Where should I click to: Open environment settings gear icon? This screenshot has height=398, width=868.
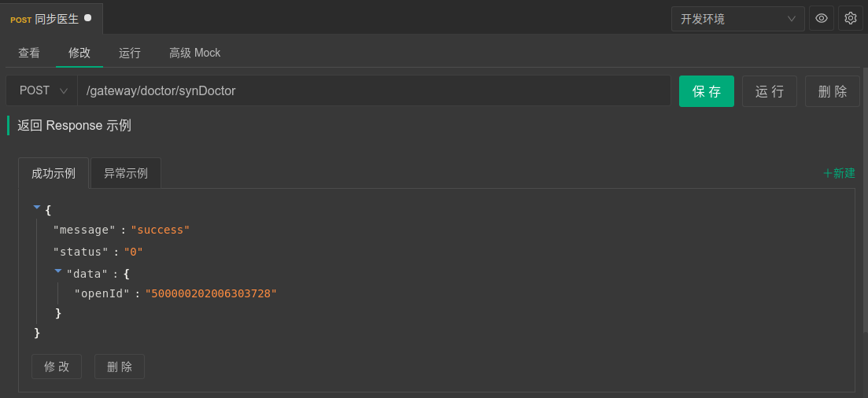(x=851, y=18)
